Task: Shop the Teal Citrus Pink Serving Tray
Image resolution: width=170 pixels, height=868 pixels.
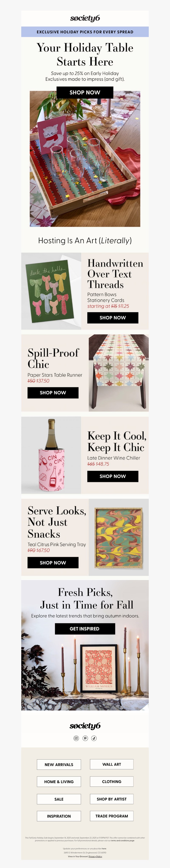Action: click(x=53, y=562)
